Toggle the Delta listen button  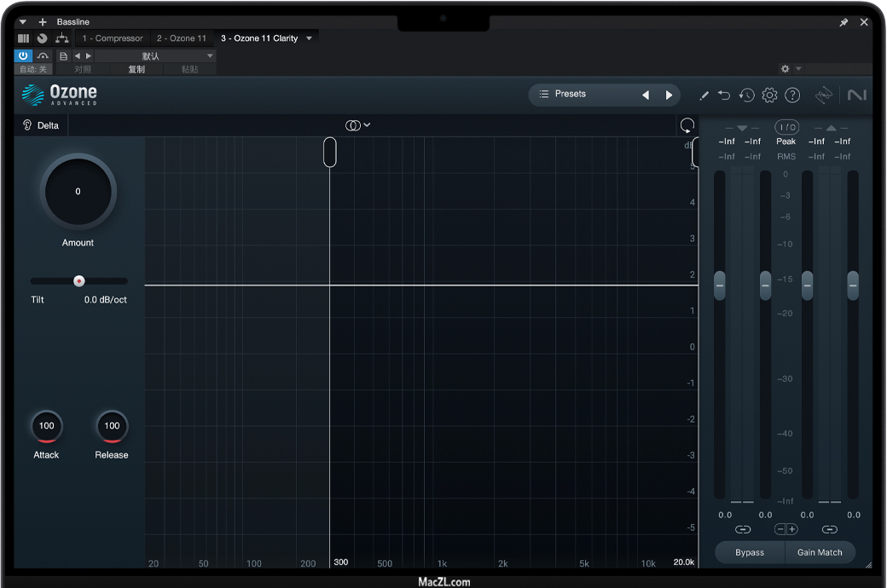tap(41, 125)
